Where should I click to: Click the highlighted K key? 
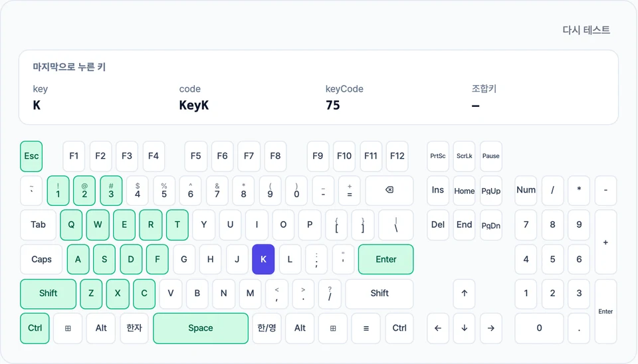click(263, 260)
